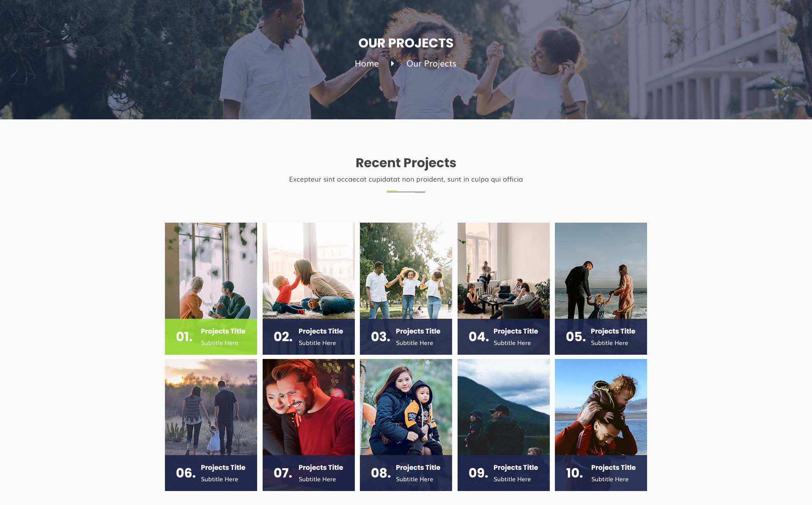This screenshot has height=505, width=812.
Task: Click the Home breadcrumb link
Action: click(367, 63)
